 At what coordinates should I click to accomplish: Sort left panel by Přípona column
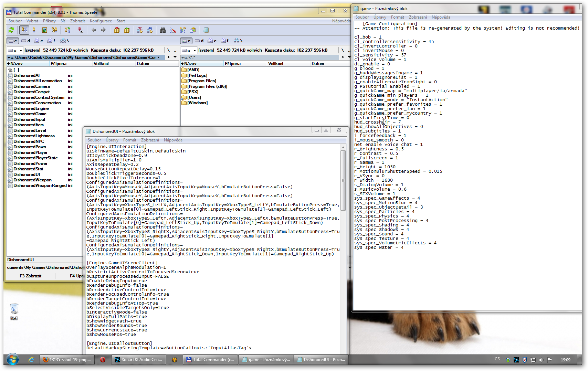[71, 64]
